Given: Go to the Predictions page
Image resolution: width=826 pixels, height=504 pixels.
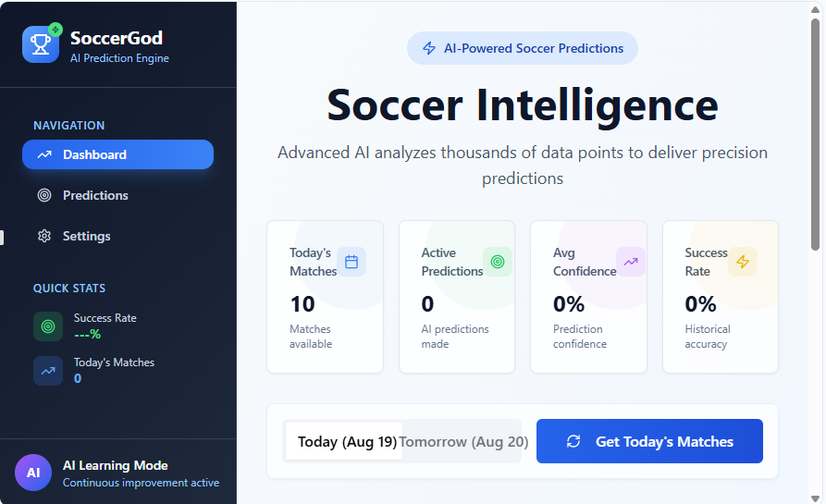Looking at the screenshot, I should (95, 195).
